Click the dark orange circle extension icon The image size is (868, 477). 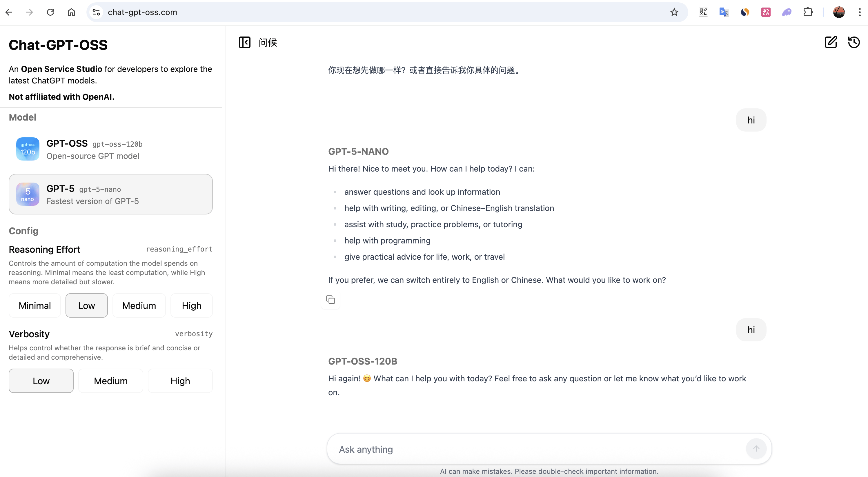coord(745,12)
